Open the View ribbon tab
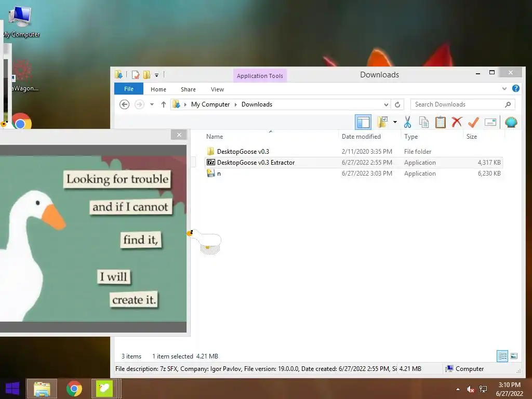 click(217, 89)
